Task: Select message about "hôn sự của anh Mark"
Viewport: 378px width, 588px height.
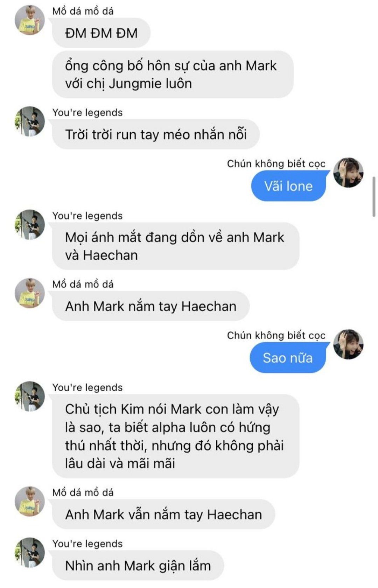Action: (173, 75)
